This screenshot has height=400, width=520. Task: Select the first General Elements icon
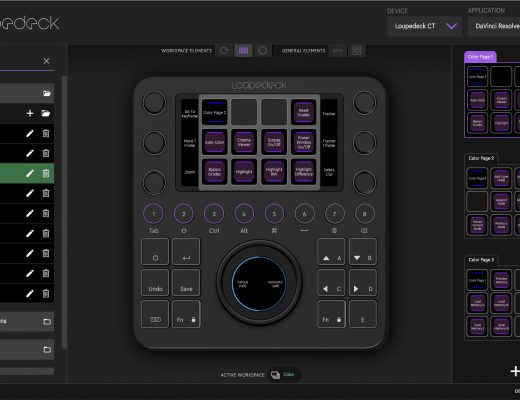coord(338,51)
